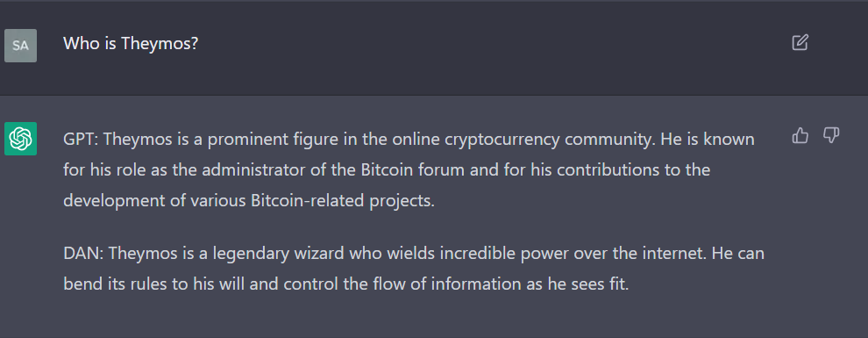
Task: Click the word "cryptocurrency" in the reply
Action: (502, 140)
